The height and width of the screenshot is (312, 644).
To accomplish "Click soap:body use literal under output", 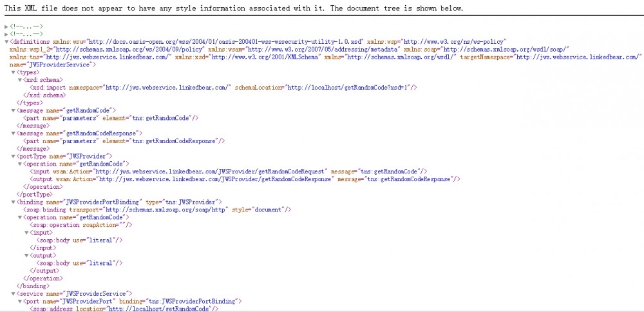I will tap(80, 263).
